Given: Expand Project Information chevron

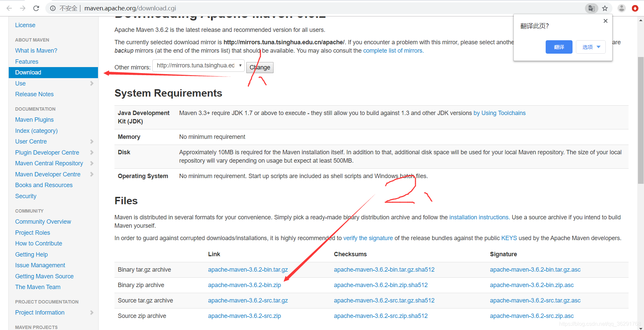Looking at the screenshot, I should 92,313.
